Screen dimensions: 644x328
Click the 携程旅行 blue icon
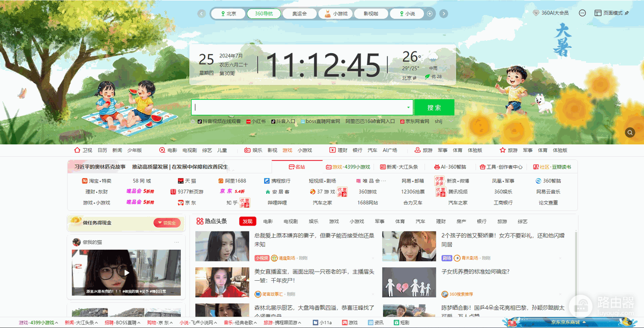(267, 181)
